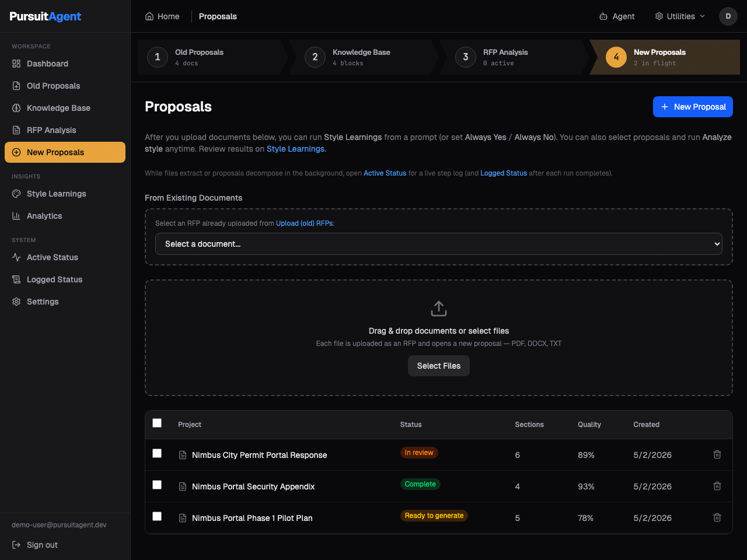Follow the Style Learnings link in the description

295,149
